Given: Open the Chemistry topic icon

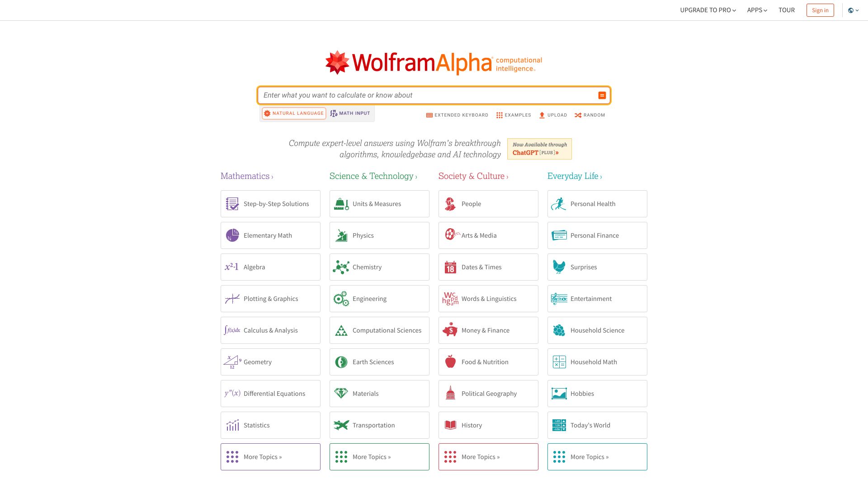Looking at the screenshot, I should click(341, 267).
